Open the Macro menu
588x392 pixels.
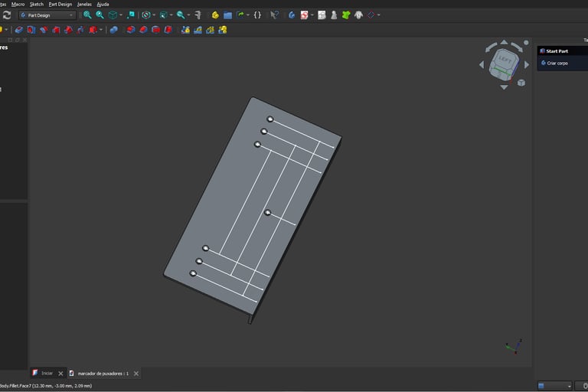coord(18,4)
